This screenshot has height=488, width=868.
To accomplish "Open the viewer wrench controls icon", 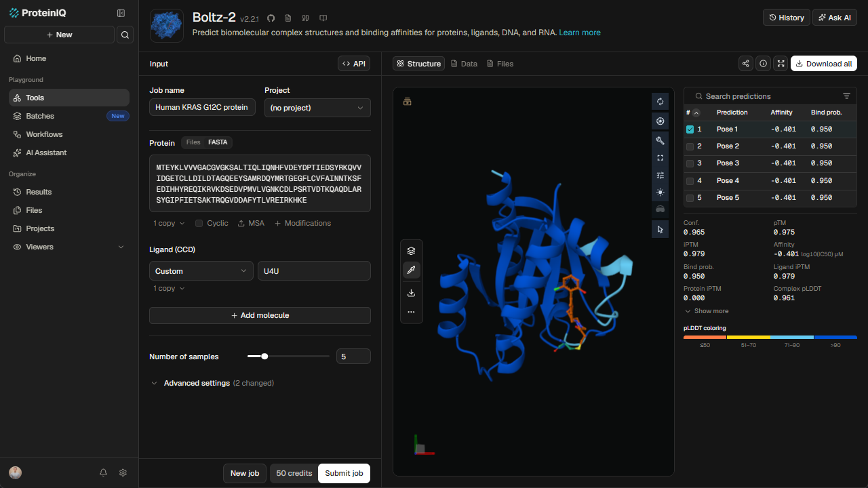I will [660, 140].
